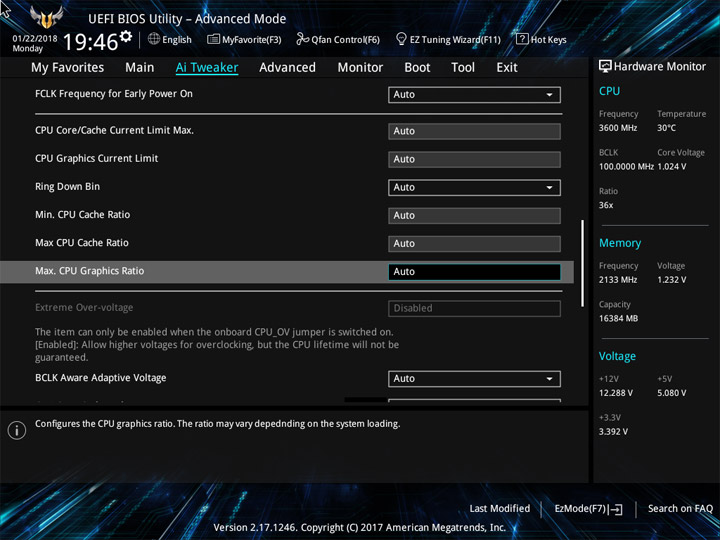
Task: Click the 3600 MHz CPU frequency value
Action: [x=618, y=128]
